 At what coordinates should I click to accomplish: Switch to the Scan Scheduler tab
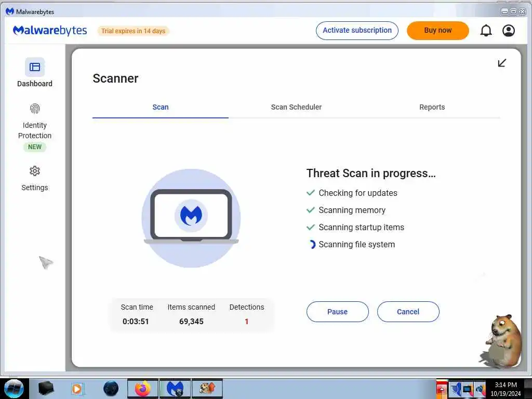pos(296,107)
